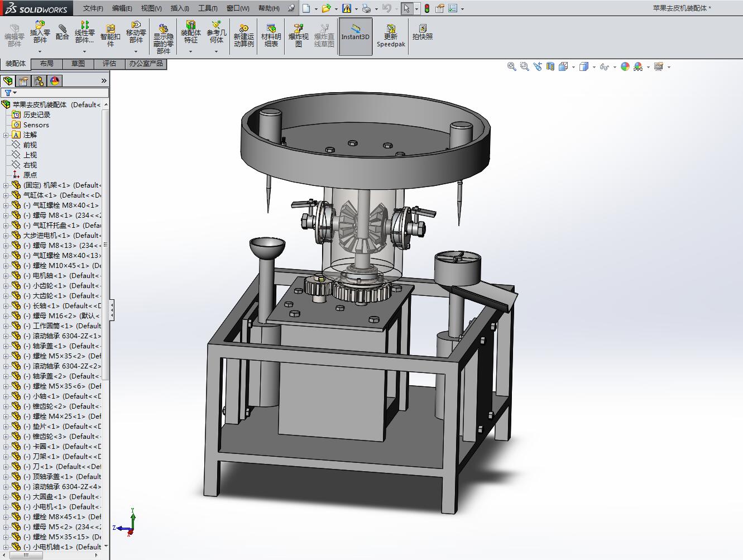
Task: Click the Zoom to Fit magnifier icon
Action: [511, 66]
